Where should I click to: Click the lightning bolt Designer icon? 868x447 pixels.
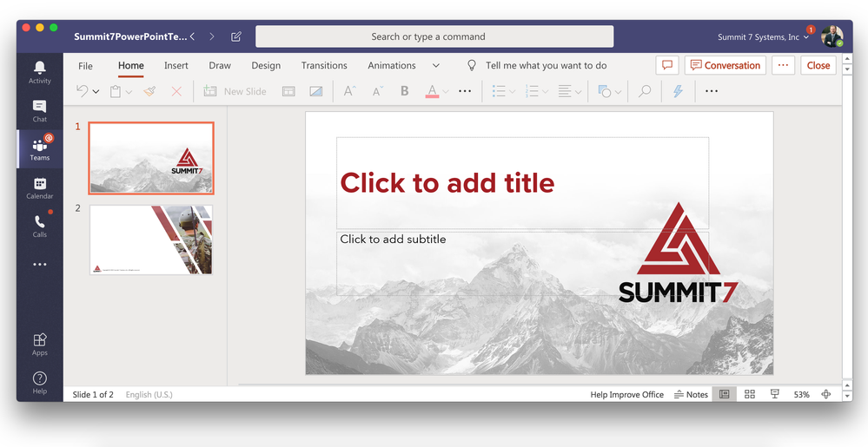(678, 91)
